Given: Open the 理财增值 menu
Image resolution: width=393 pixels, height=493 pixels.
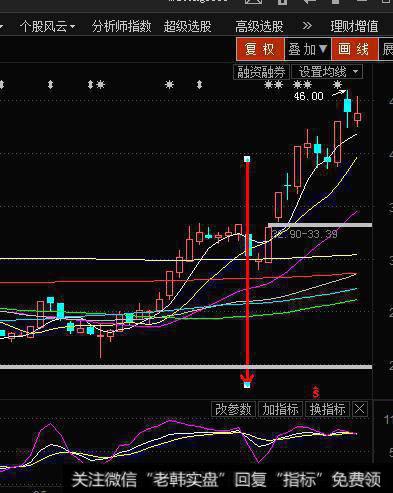Looking at the screenshot, I should (x=354, y=26).
